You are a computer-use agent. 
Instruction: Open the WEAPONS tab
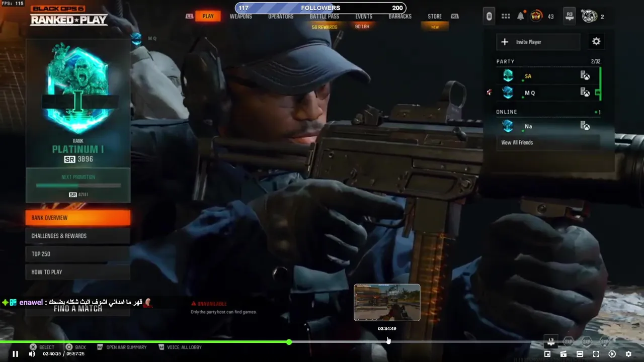[x=241, y=16]
